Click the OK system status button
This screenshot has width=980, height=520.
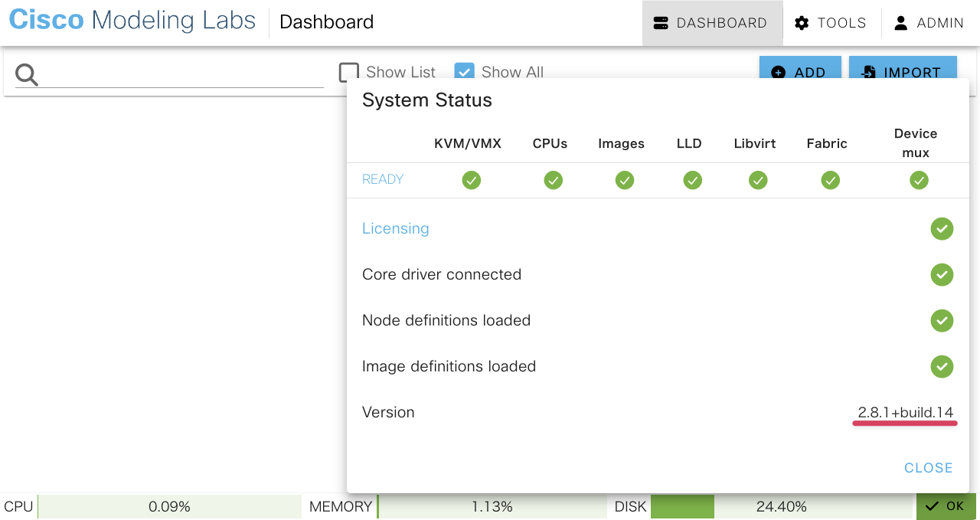click(946, 506)
